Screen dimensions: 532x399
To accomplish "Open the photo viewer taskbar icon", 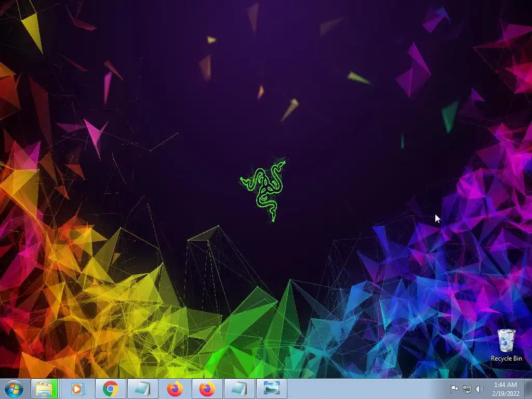I will click(272, 389).
